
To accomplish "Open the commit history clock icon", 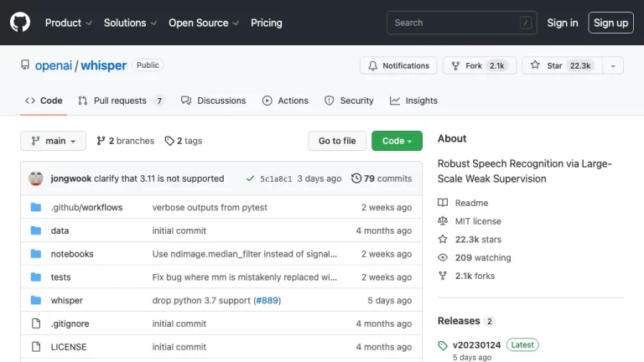I will (x=356, y=178).
